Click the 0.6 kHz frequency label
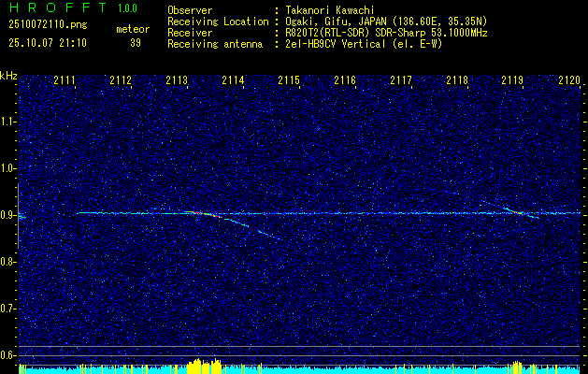Viewport: 588px width, 374px height. click(x=7, y=355)
